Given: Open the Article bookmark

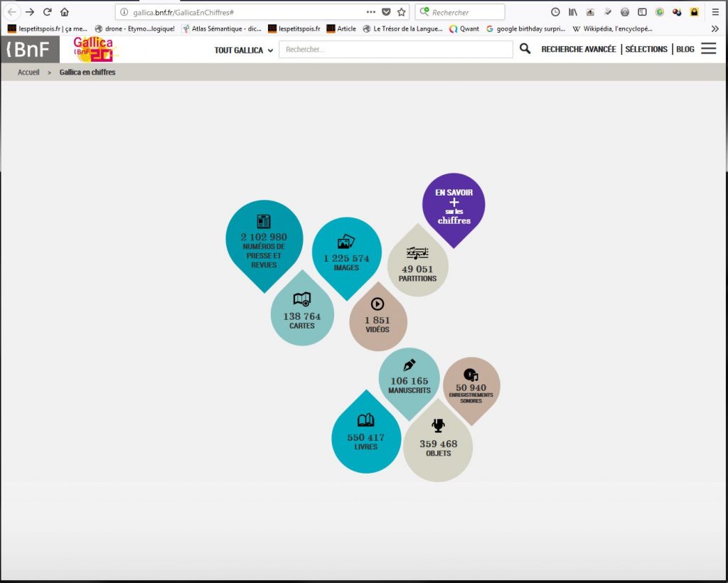Looking at the screenshot, I should point(341,28).
